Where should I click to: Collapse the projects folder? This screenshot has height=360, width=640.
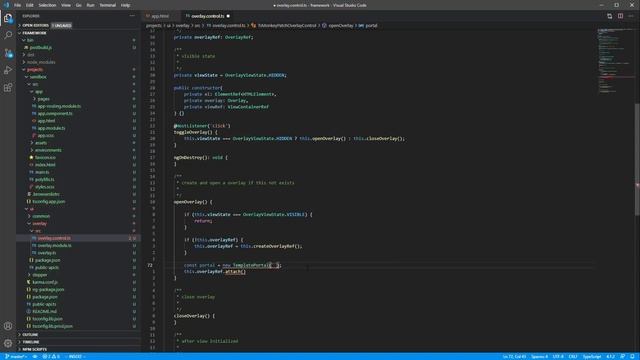[35, 69]
